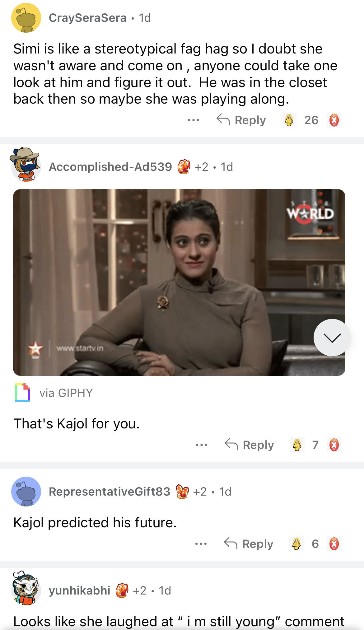This screenshot has height=630, width=364.
Task: Open three-dot menu on RepresentativeGift83's comment
Action: pos(201,544)
